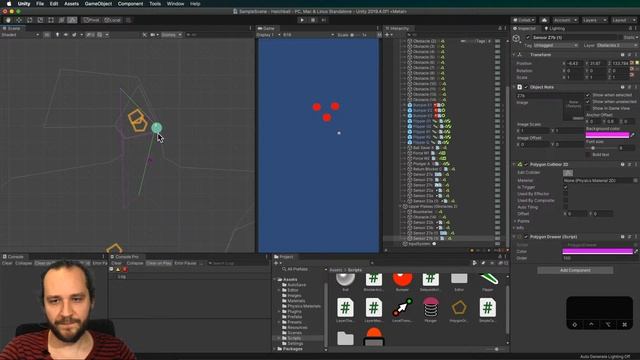Click the Add Component button
The height and width of the screenshot is (360, 640).
[x=575, y=270]
